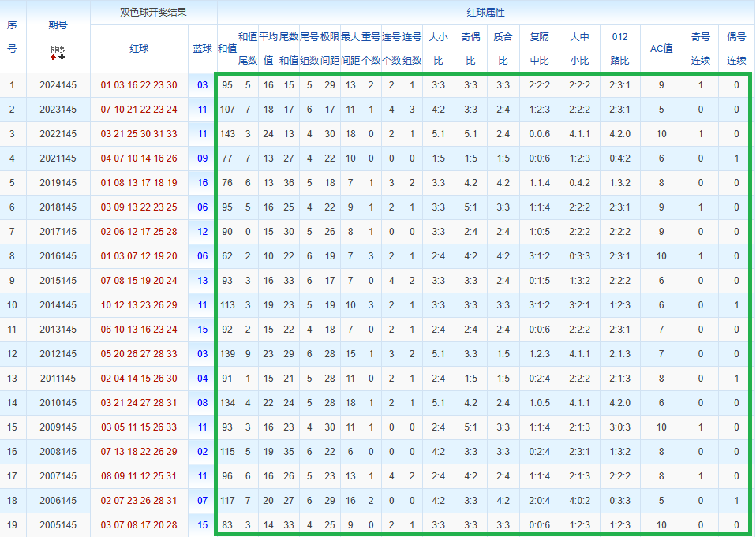Click the 连号个数 column header
Image resolution: width=756 pixels, height=537 pixels.
click(x=391, y=49)
